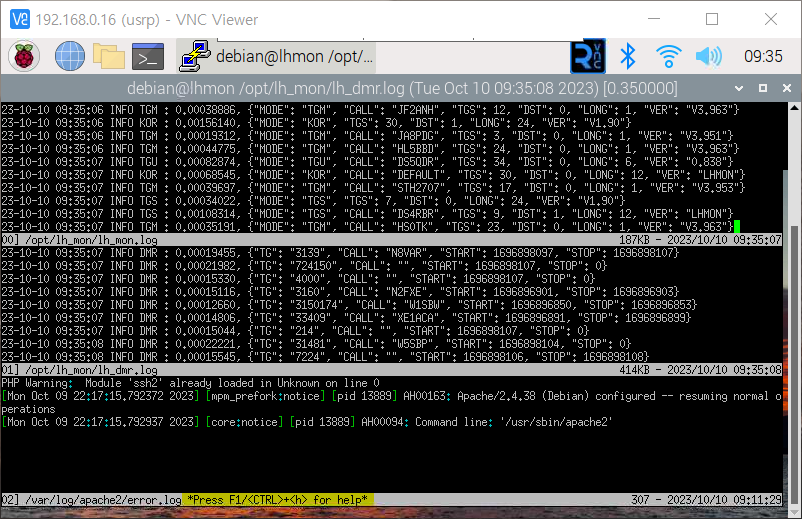Select the TGU log line with DS5QDR
Image resolution: width=802 pixels, height=519 pixels.
[367, 162]
